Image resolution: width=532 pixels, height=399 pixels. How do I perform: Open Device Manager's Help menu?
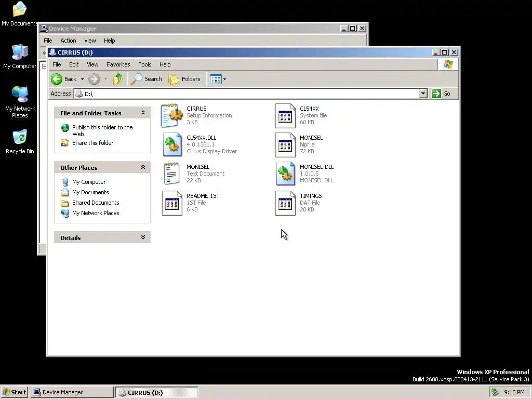tap(109, 41)
